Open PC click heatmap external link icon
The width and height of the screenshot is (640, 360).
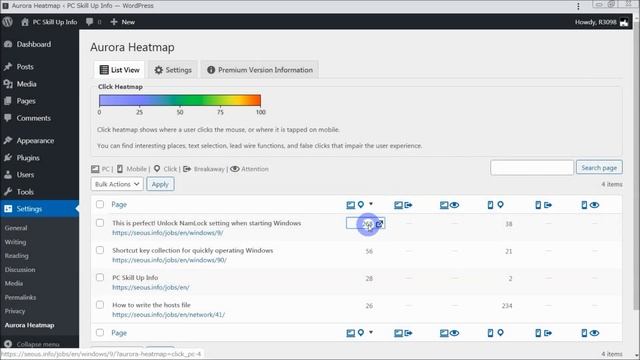[379, 224]
